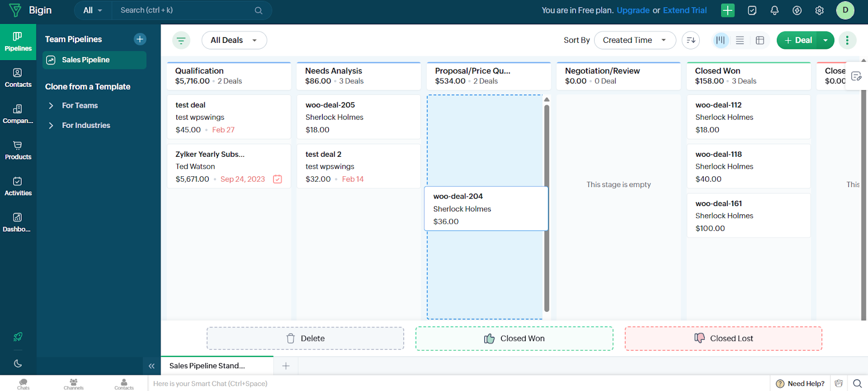868x391 pixels.
Task: Open the Created Time sort dropdown
Action: click(x=634, y=40)
